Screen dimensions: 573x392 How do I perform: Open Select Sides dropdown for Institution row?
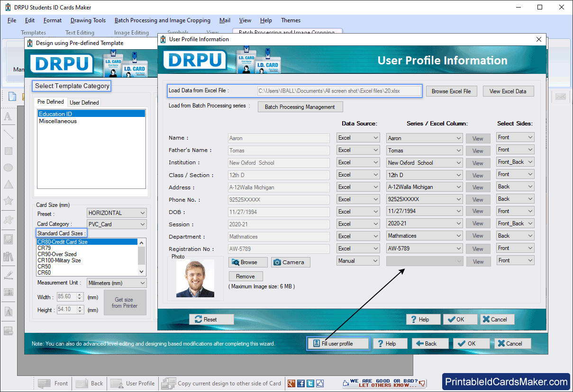click(x=515, y=162)
